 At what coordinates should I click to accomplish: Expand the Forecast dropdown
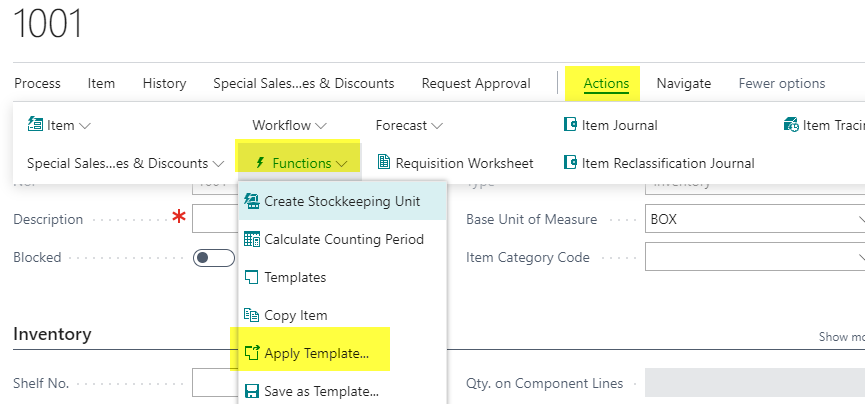coord(409,125)
